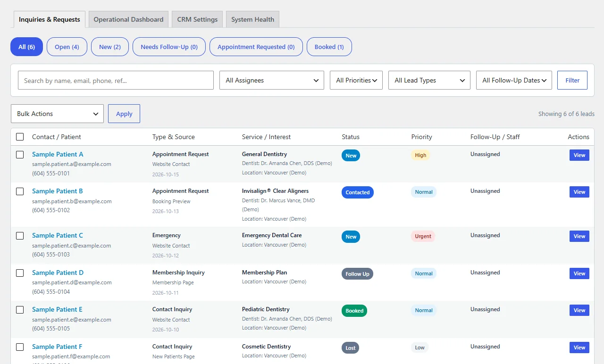
Task: Open the All Follow-Up Dates dropdown
Action: [514, 80]
